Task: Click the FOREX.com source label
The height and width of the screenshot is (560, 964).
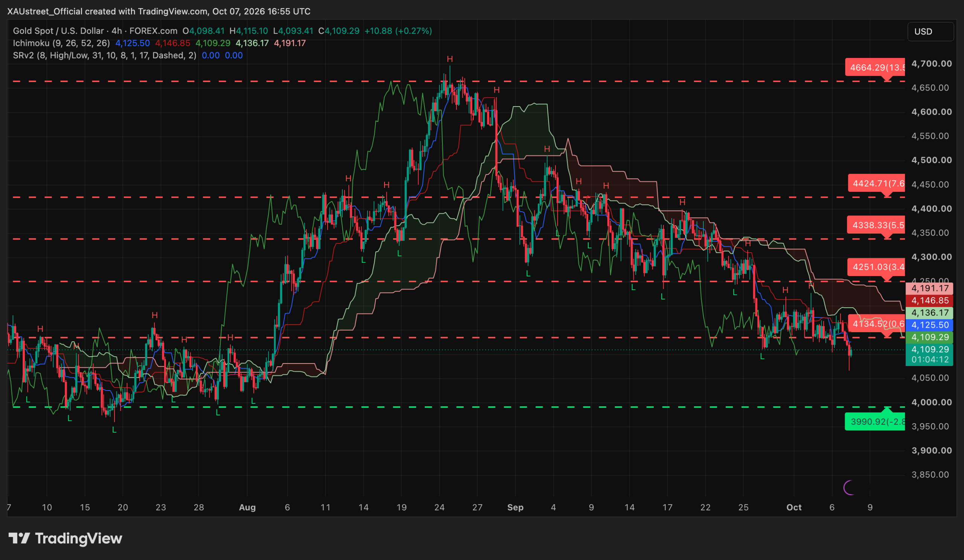Action: pyautogui.click(x=153, y=31)
